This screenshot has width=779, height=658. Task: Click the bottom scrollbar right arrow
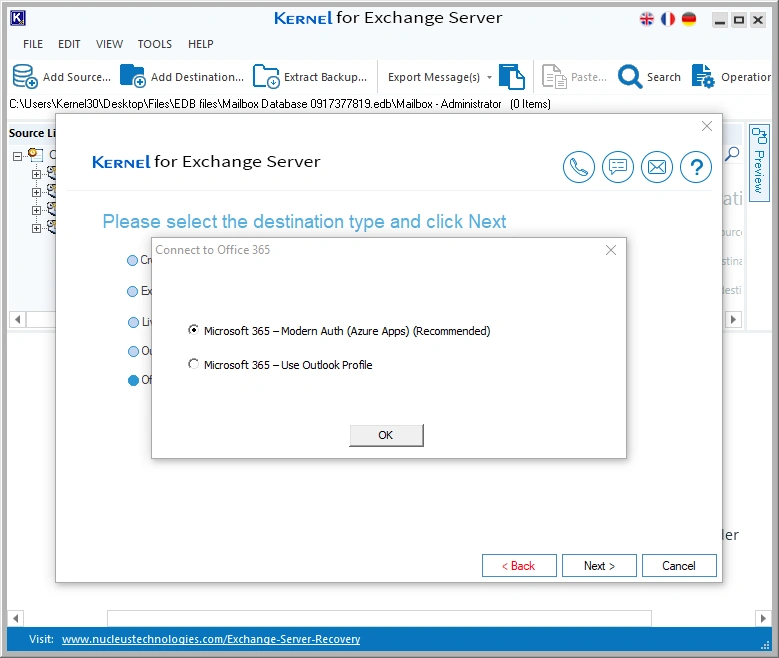click(x=763, y=618)
